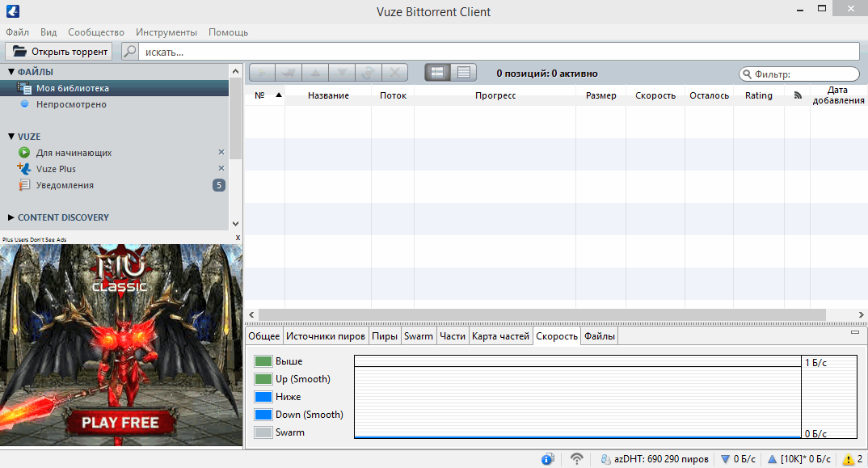The height and width of the screenshot is (468, 868).
Task: Open the Файлы tab
Action: coord(600,336)
